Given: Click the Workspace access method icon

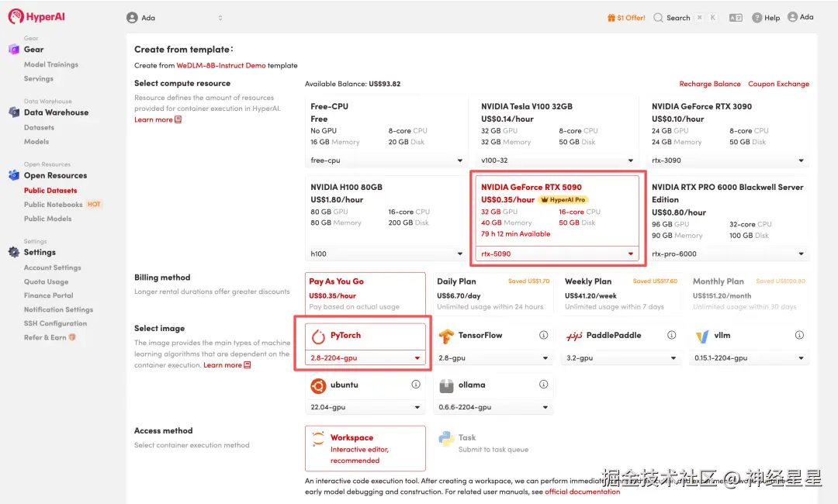Looking at the screenshot, I should [319, 439].
